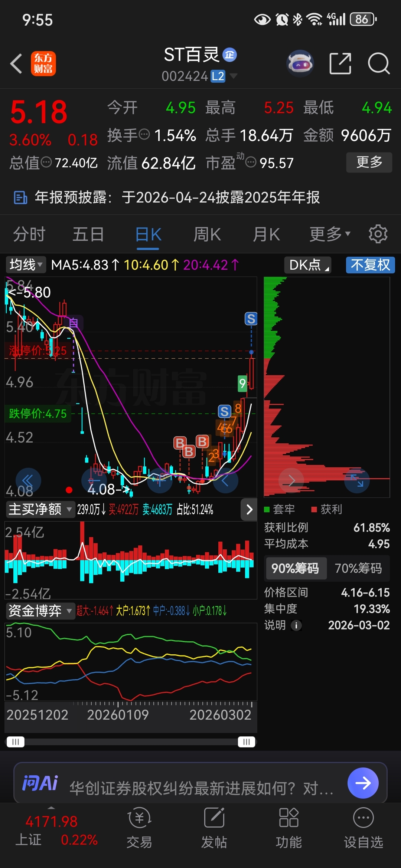
Task: Tap the 价格区间 4.16-6.15 value
Action: coord(365,593)
